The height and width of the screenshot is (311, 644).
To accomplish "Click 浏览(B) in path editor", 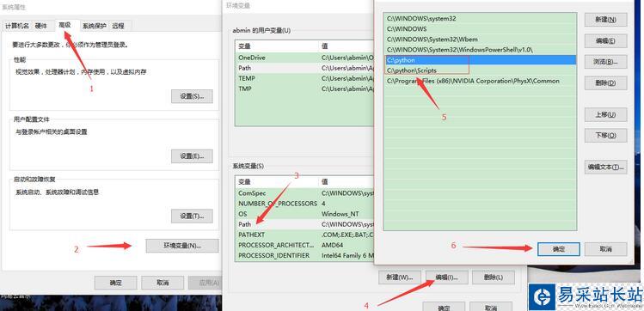I will [x=606, y=62].
